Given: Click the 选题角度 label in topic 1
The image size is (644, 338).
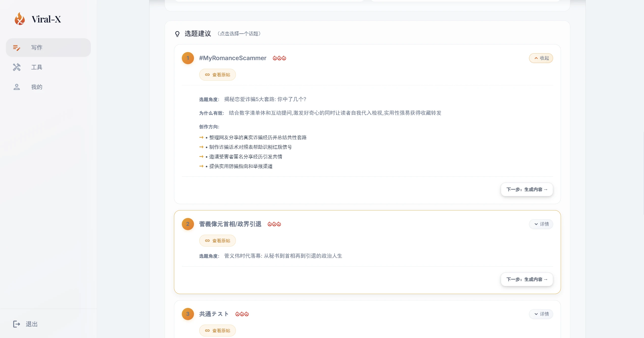Looking at the screenshot, I should click(209, 100).
